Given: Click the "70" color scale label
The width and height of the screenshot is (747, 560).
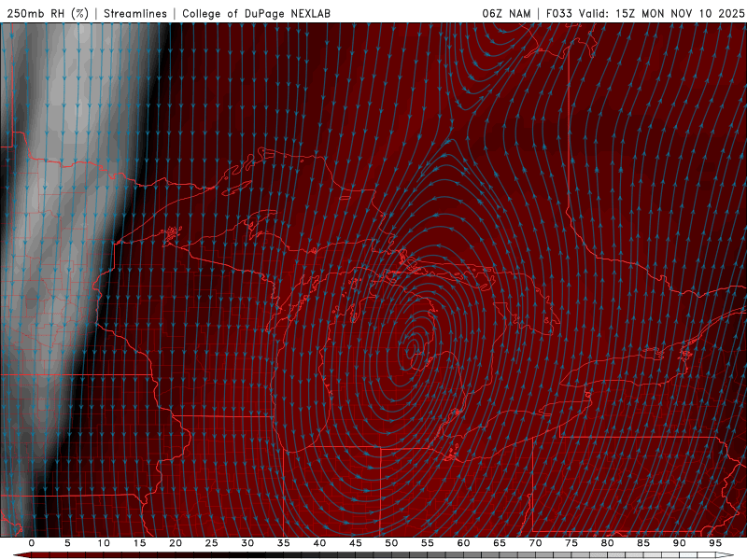Looking at the screenshot, I should pyautogui.click(x=535, y=543).
